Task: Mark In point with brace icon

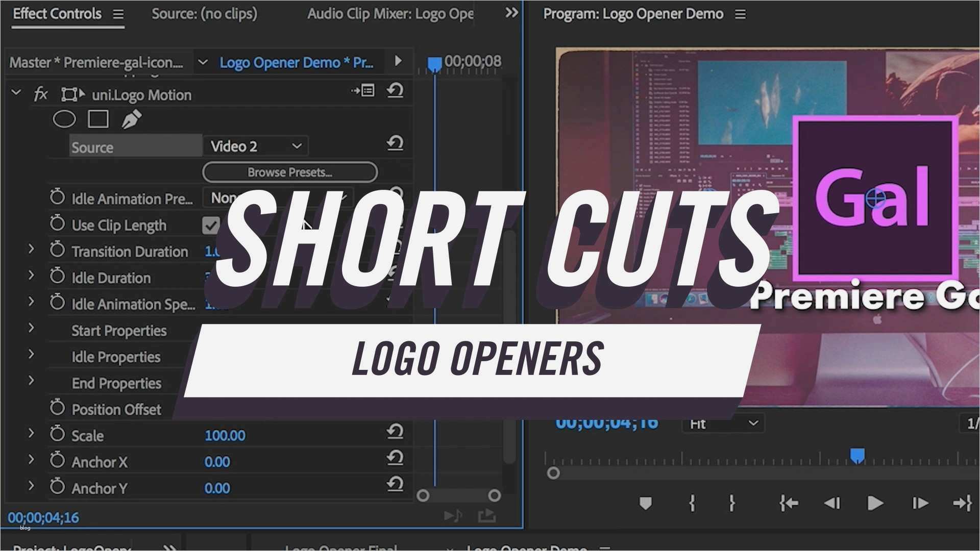Action: click(692, 504)
